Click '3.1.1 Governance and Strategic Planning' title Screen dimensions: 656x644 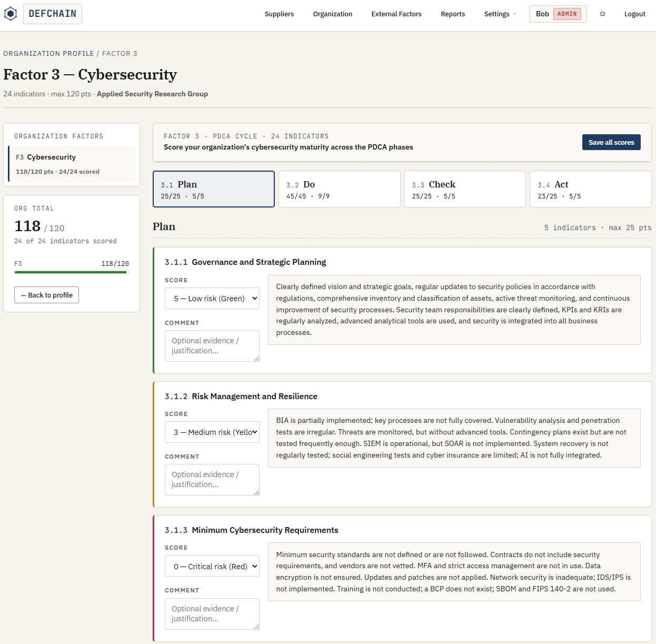pyautogui.click(x=245, y=262)
